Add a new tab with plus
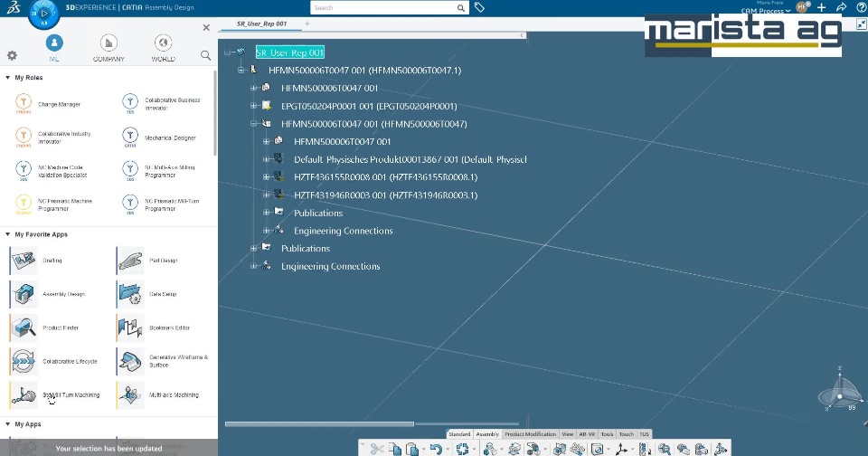868x456 pixels. 307,24
